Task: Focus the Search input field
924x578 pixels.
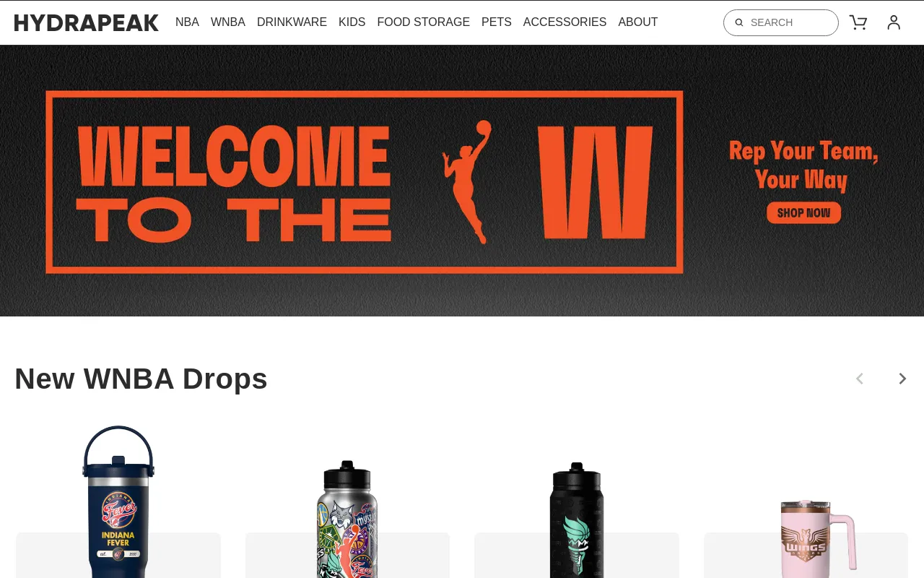Action: 781,22
